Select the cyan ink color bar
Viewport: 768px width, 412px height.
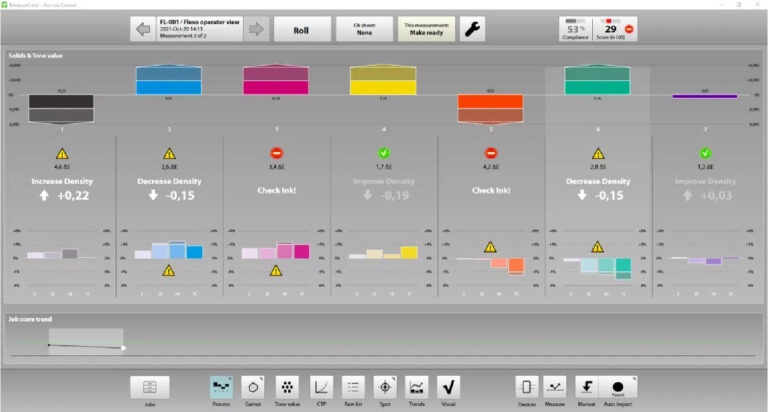[168, 80]
